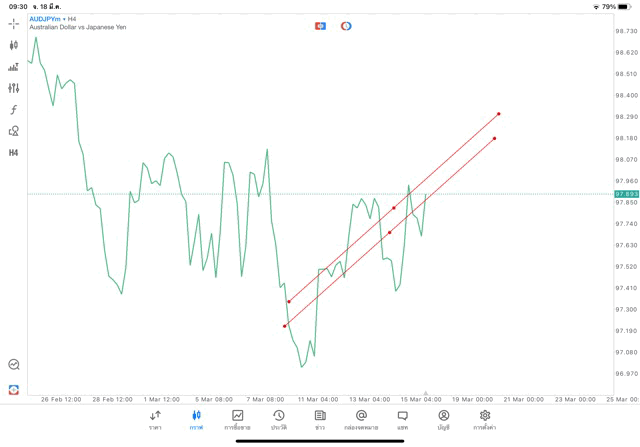Open chart settings sliders icon

click(13, 88)
